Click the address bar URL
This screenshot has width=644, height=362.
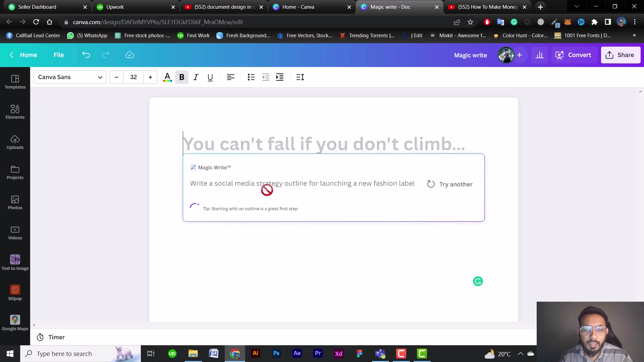coord(158,22)
